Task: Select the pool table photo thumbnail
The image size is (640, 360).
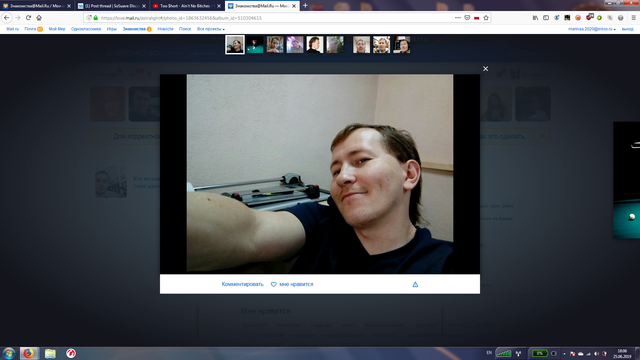Action: pos(255,44)
